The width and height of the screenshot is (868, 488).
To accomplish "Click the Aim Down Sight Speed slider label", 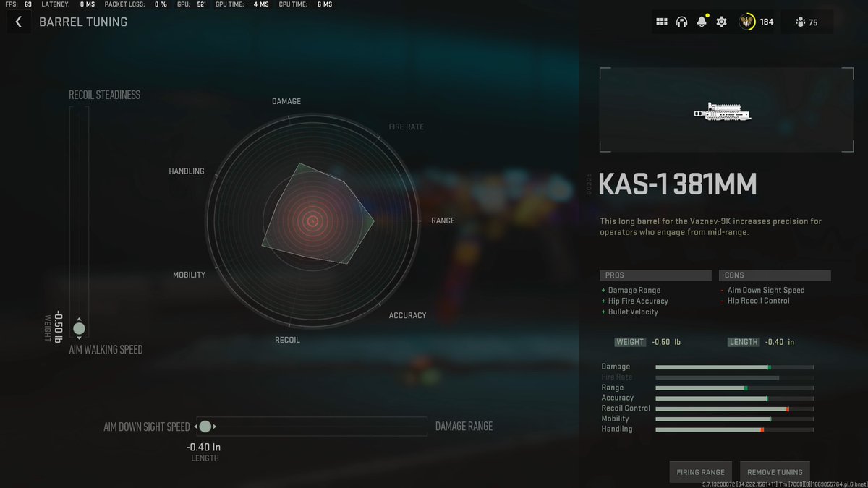I will tap(147, 427).
